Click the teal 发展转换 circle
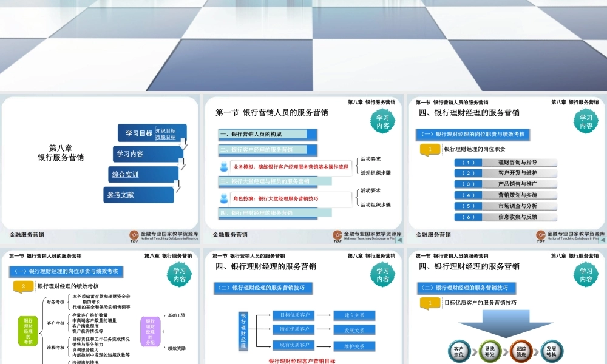 coord(551,351)
